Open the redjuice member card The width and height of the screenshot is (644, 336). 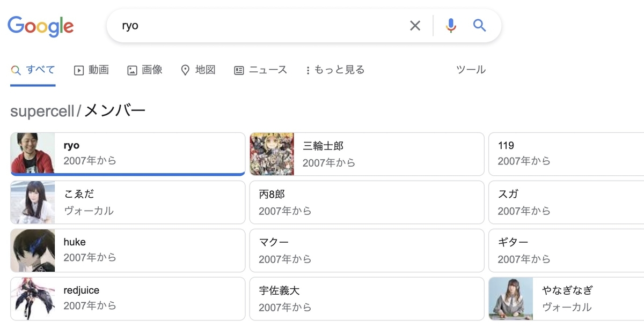[x=128, y=298]
